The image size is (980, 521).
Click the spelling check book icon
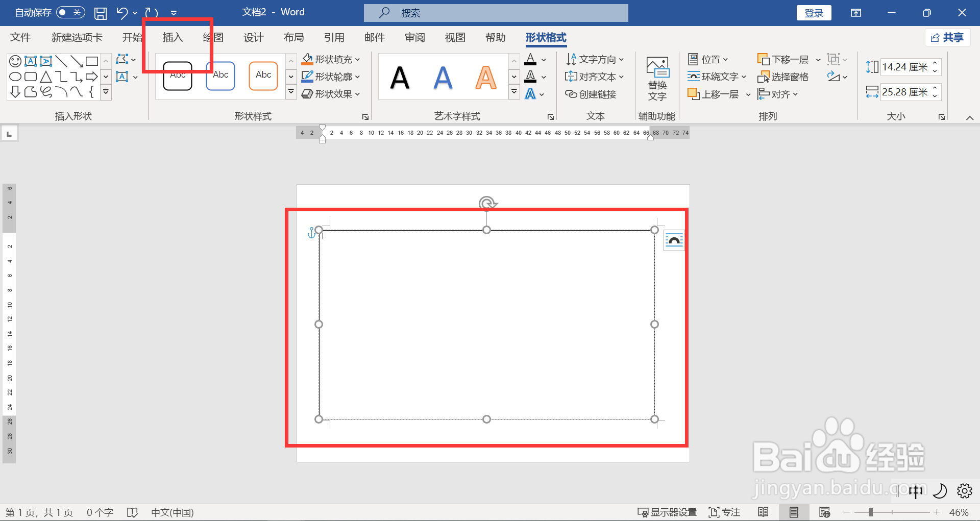(132, 512)
